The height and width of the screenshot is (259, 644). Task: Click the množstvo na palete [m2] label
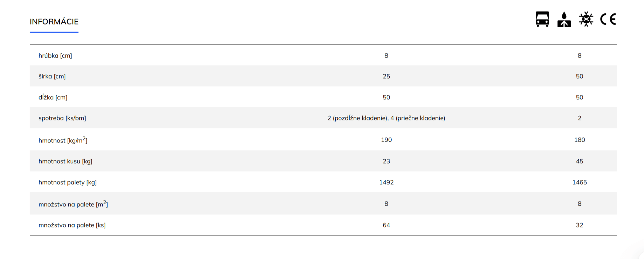pos(73,204)
